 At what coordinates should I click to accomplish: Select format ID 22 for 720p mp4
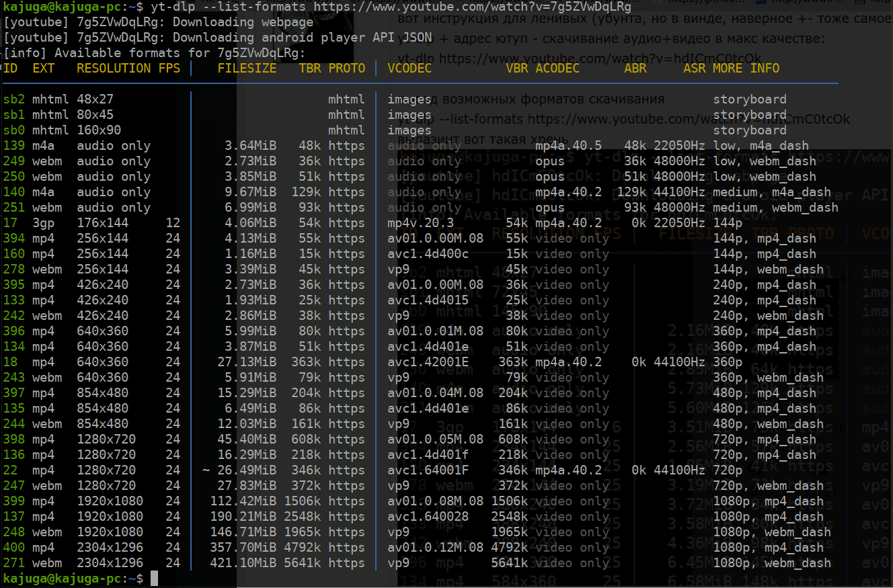pos(11,470)
